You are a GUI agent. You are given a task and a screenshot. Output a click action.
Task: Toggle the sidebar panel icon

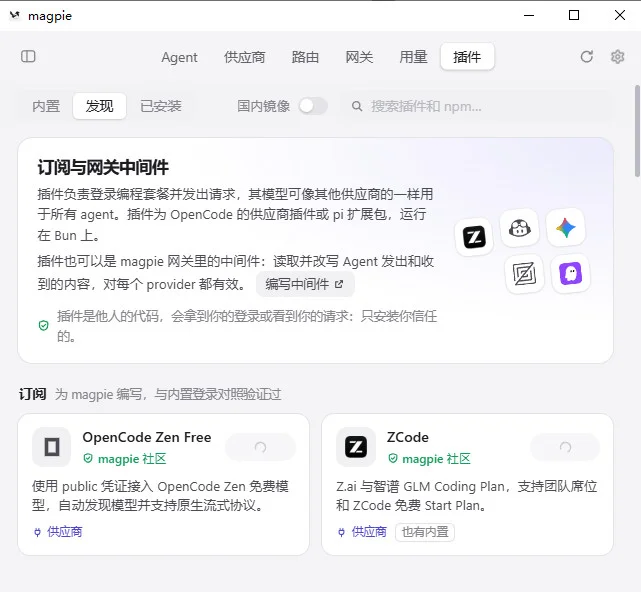[x=28, y=56]
